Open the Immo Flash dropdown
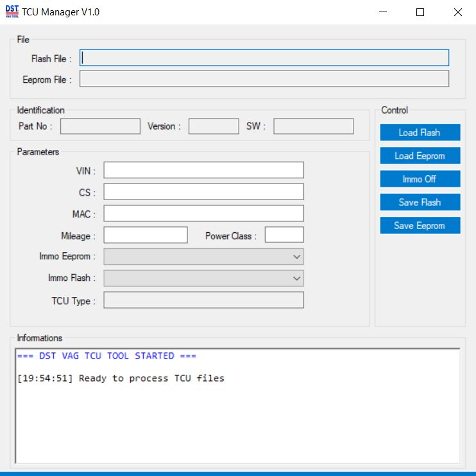The image size is (476, 476). [x=204, y=278]
